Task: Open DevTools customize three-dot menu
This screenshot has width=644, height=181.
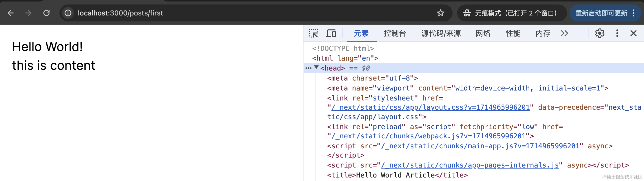Action: coord(617,33)
